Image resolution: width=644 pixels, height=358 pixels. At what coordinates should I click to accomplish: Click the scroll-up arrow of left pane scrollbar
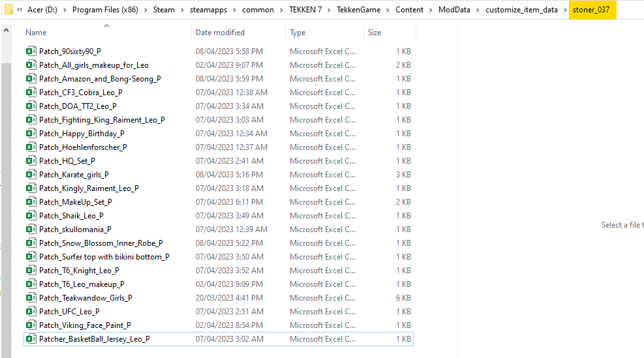(x=6, y=31)
